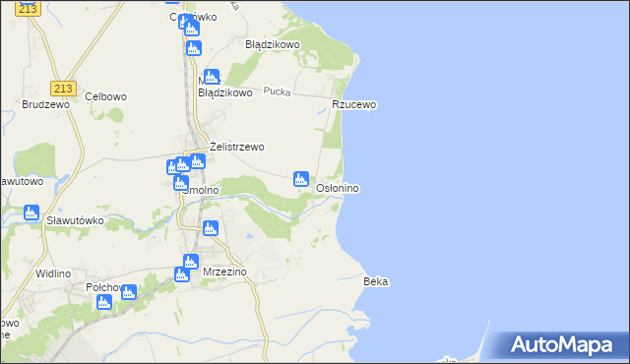Viewport: 630px width, 364px height.
Task: Select the factory marker nearest the Żelistrzewo label
Action: (198, 161)
